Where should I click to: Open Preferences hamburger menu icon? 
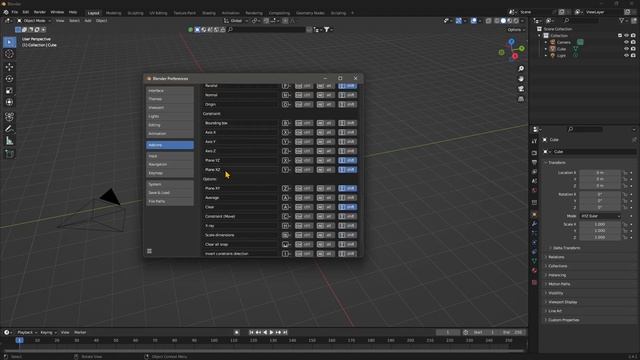[x=149, y=251]
